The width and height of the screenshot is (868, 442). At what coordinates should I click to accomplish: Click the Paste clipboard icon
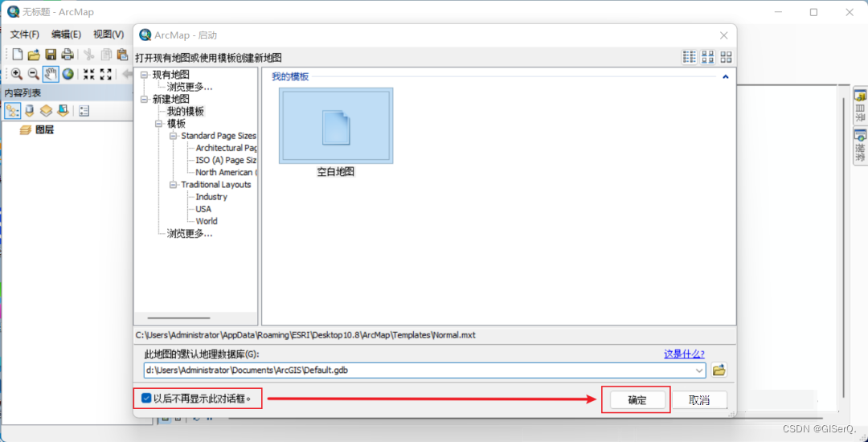[123, 54]
